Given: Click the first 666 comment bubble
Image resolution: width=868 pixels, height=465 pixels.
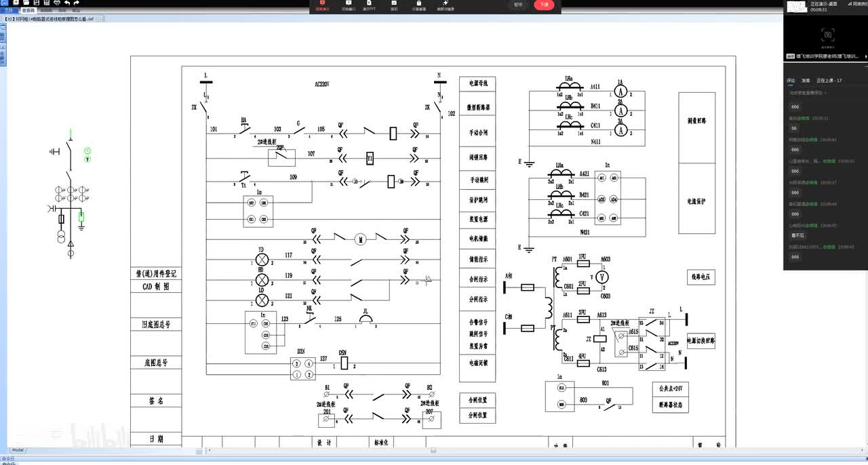Looking at the screenshot, I should click(795, 106).
